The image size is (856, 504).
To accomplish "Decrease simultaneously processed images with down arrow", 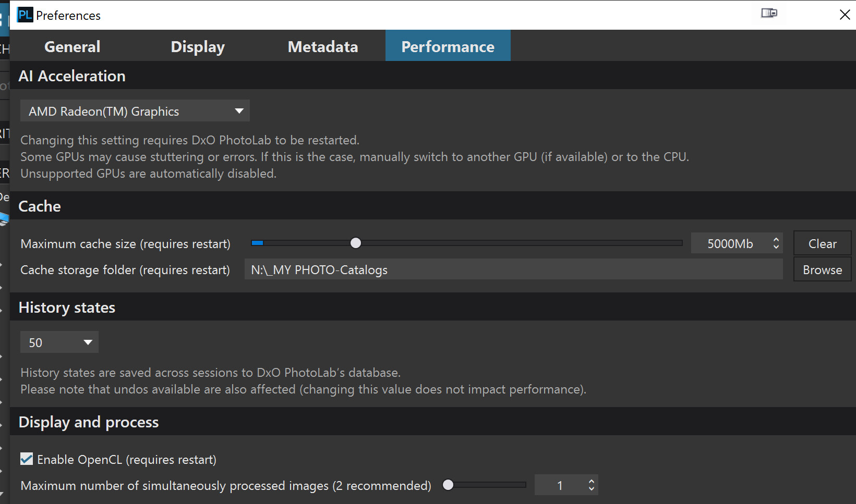I will pyautogui.click(x=591, y=489).
